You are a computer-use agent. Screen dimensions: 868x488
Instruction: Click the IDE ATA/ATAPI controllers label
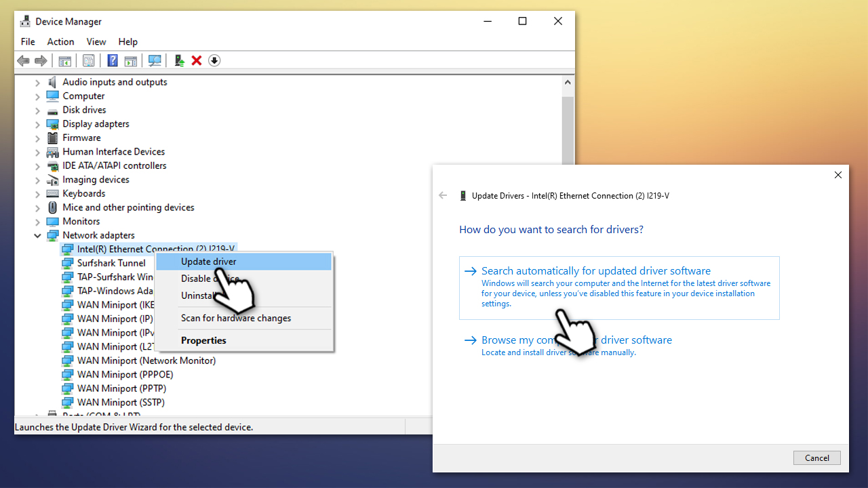click(115, 166)
